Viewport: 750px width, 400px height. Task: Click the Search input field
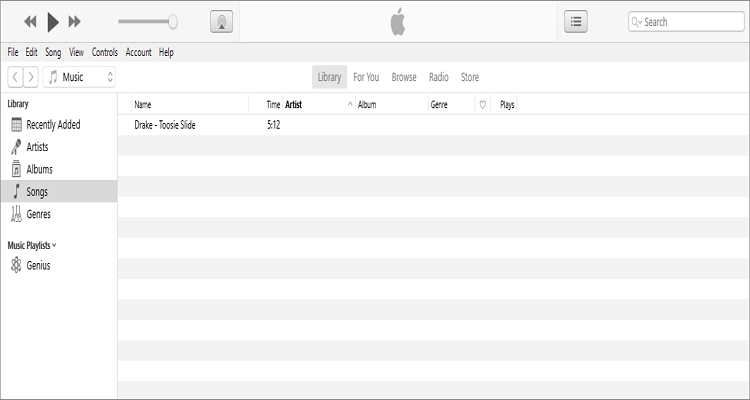[x=686, y=22]
